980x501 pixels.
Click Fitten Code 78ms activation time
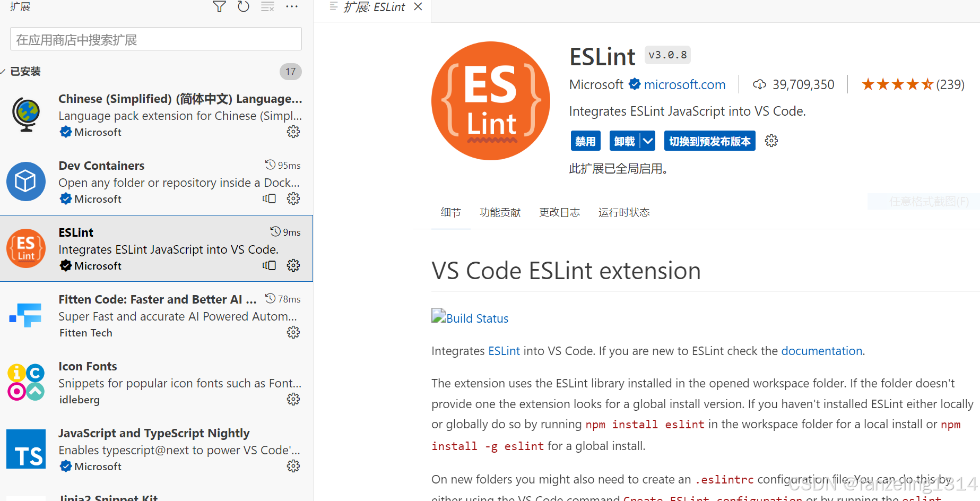pos(283,299)
